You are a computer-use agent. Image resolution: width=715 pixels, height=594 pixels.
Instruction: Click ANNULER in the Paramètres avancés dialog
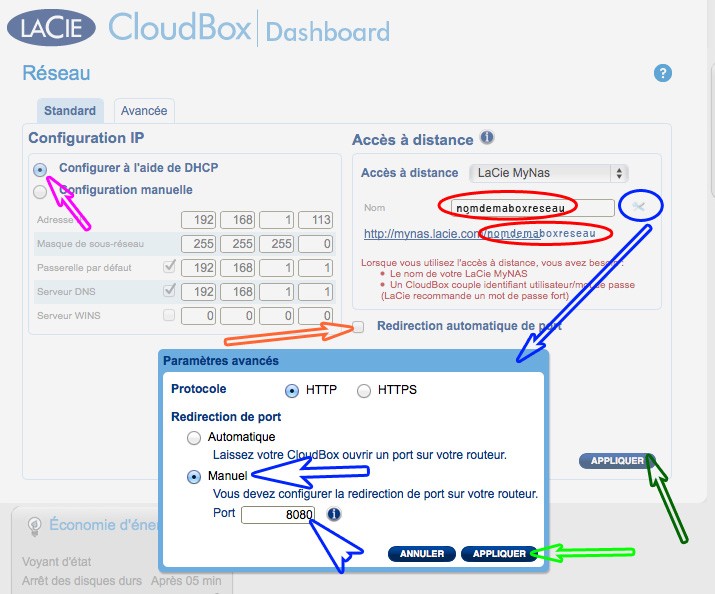point(422,553)
